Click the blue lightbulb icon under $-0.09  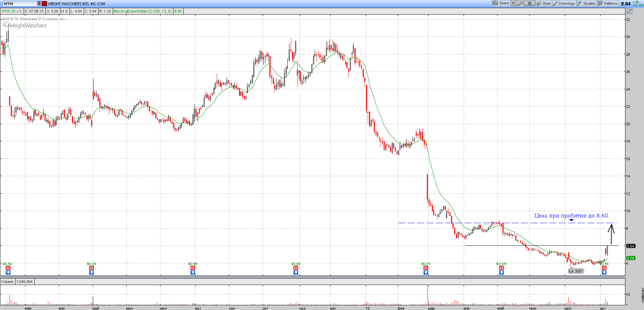(x=501, y=272)
